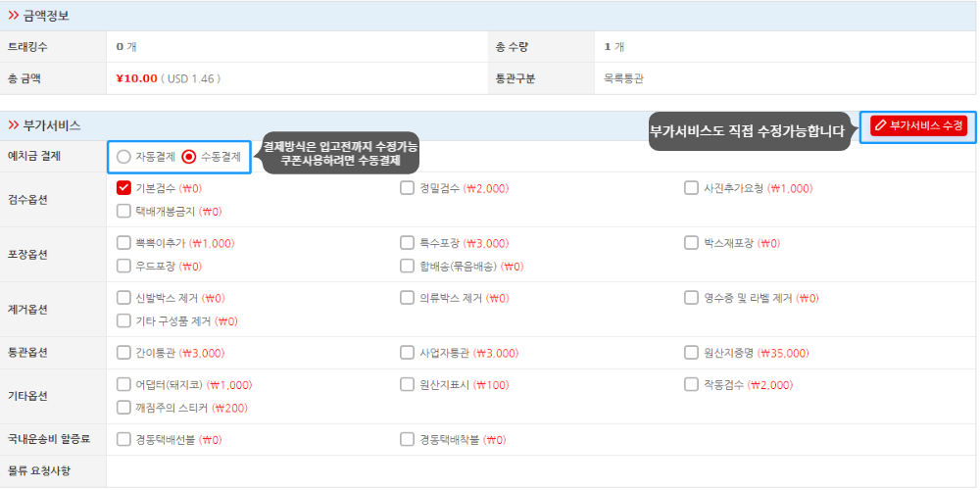Enable the 정밀검수 checkbox
The height and width of the screenshot is (490, 980).
coord(408,188)
